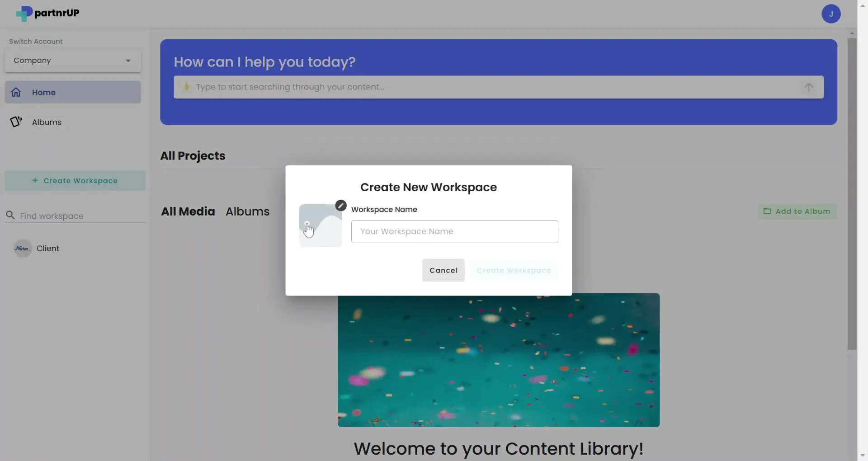Viewport: 868px width, 461px height.
Task: Select the Home icon in the sidebar
Action: point(15,92)
